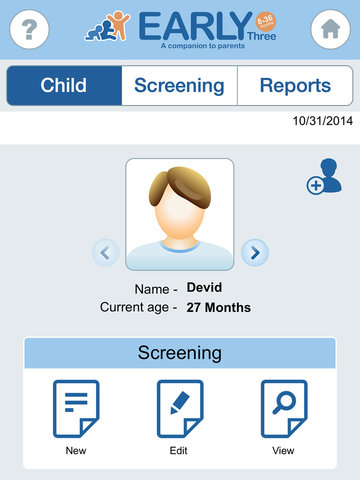Viewport: 360px width, 480px height.
Task: Tap the Edit label under Screening
Action: 179,451
